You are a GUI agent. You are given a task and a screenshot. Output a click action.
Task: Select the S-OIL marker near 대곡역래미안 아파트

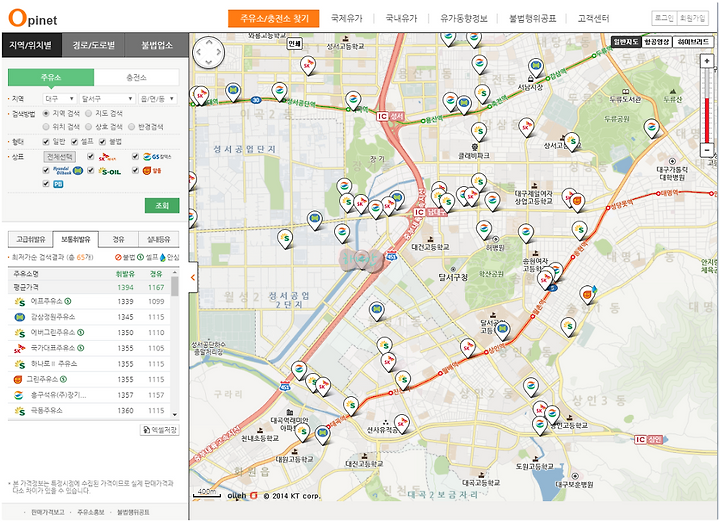[302, 432]
